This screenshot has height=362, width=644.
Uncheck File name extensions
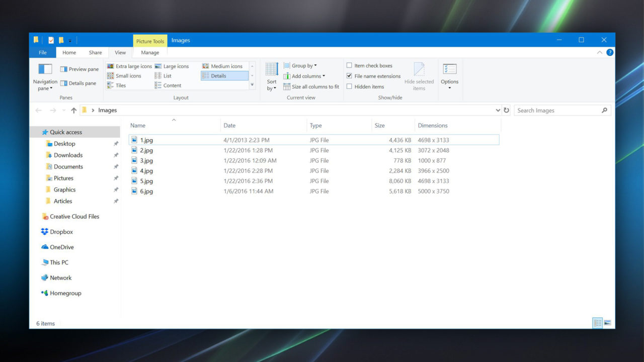pos(349,76)
